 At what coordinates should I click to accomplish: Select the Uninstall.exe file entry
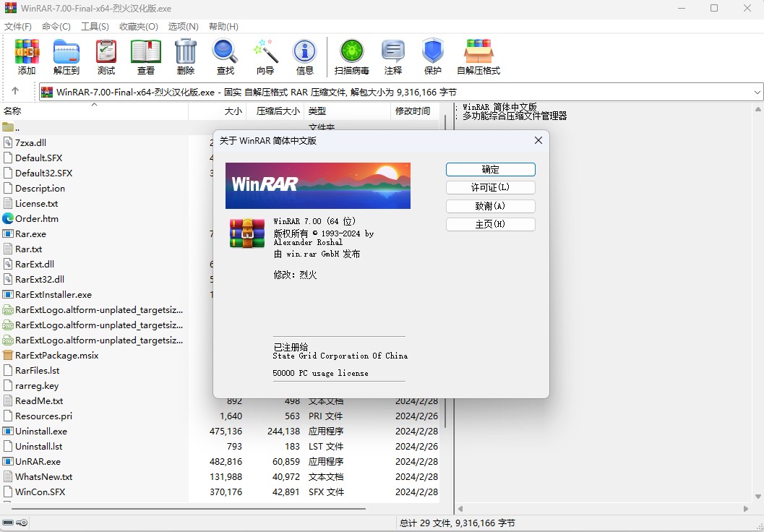click(41, 432)
